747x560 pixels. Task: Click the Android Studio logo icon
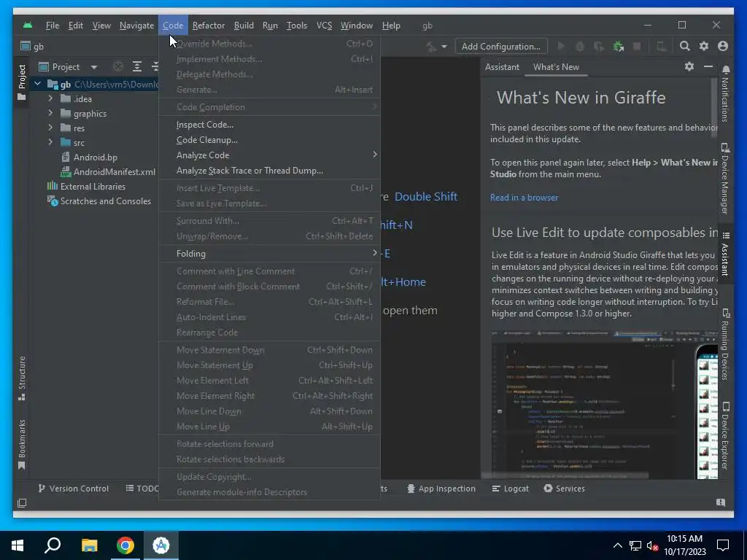[28, 26]
